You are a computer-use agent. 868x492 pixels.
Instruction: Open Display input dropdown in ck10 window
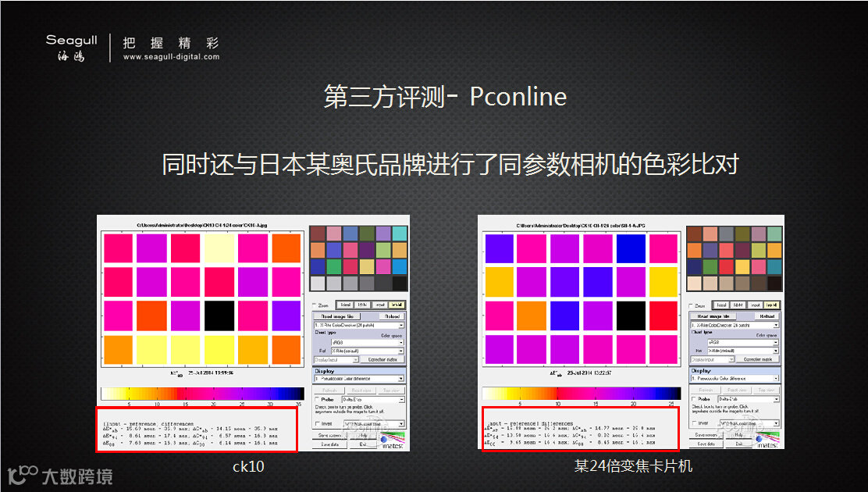336,359
